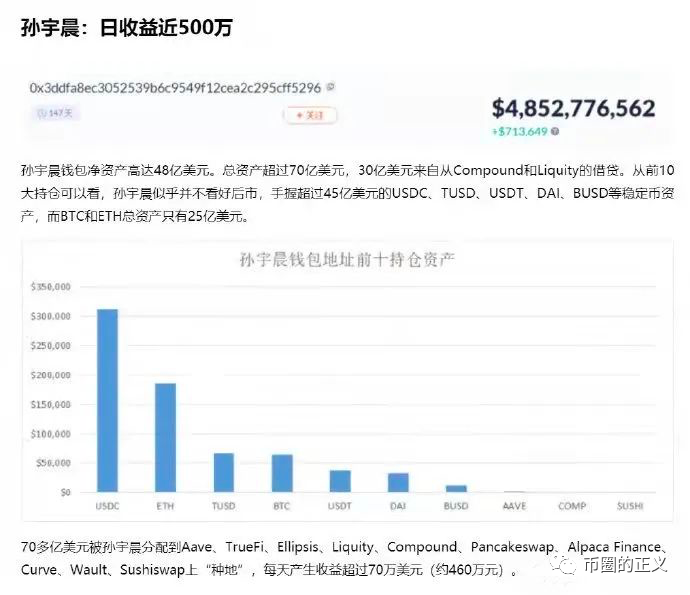
Task: Click the red follow button under the address
Action: pyautogui.click(x=310, y=115)
